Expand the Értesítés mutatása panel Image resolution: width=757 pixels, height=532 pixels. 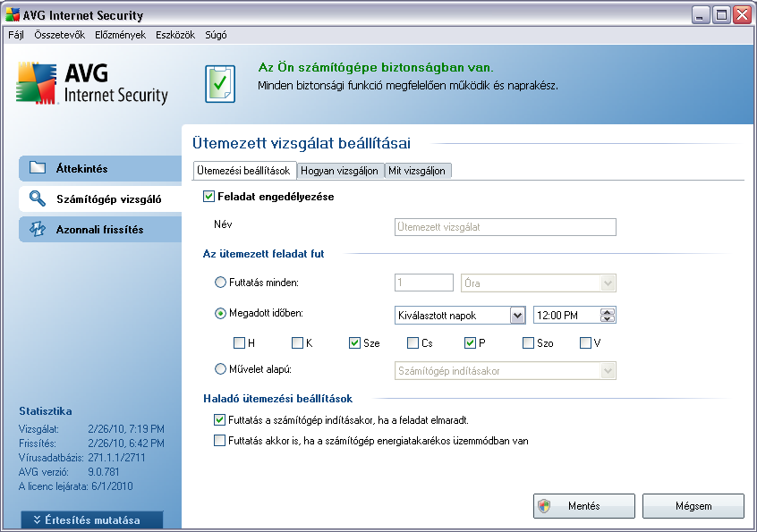click(x=92, y=520)
